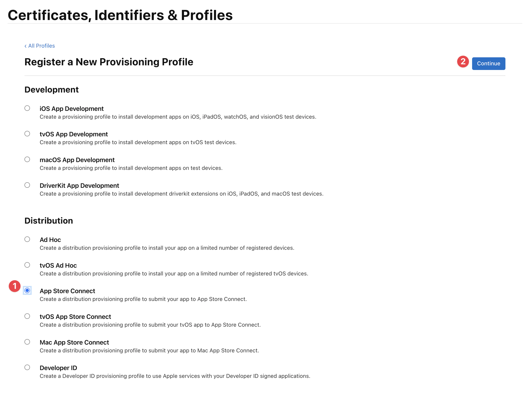Image resolution: width=532 pixels, height=408 pixels.
Task: Navigate back to All Profiles
Action: coord(41,46)
